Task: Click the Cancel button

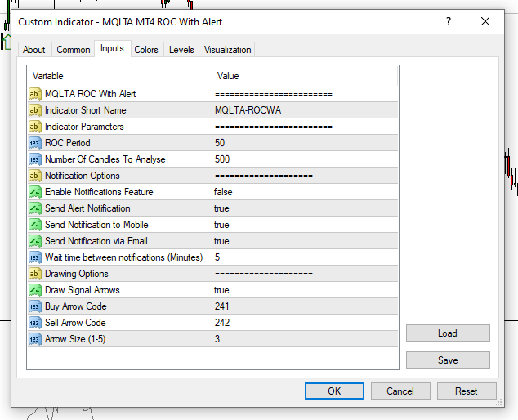Action: pyautogui.click(x=400, y=391)
